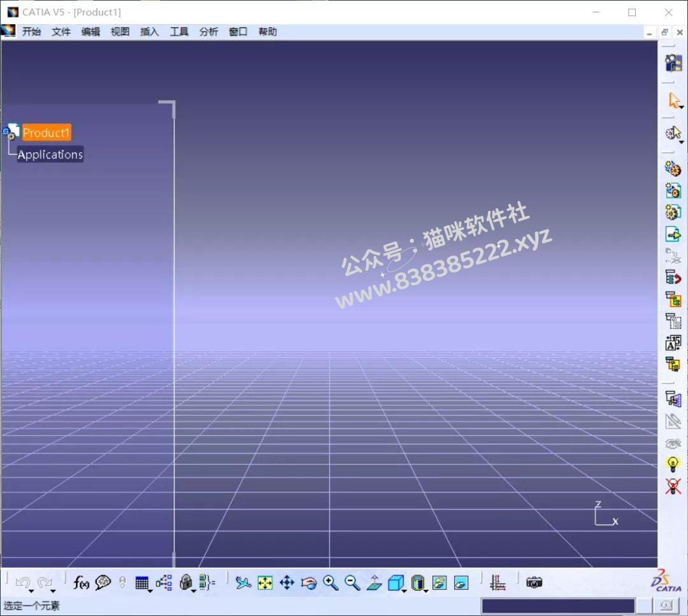The image size is (688, 616).
Task: Open the 视图 (View) menu
Action: pos(120,32)
